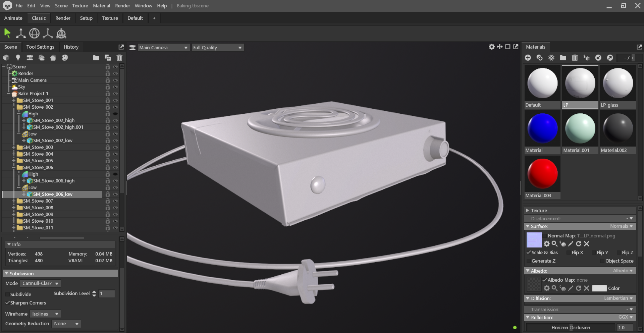Locate Albedo Map file with magnifier icon
644x333 pixels.
[555, 288]
